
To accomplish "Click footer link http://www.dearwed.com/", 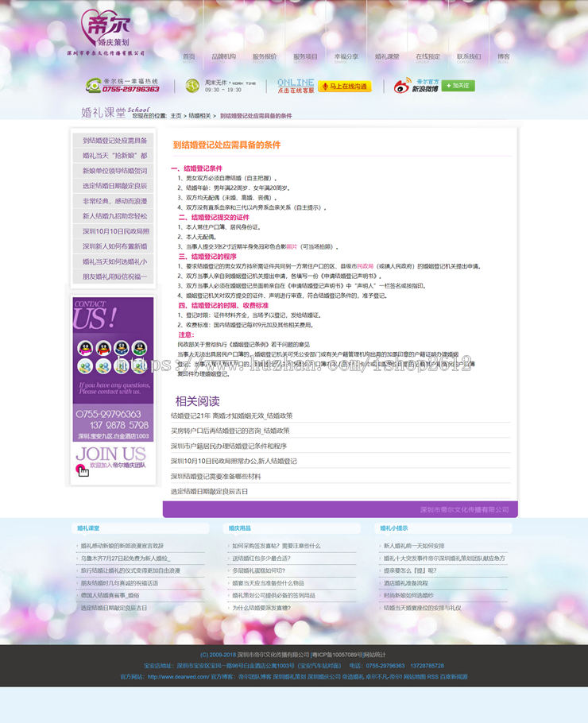I will click(x=178, y=677).
